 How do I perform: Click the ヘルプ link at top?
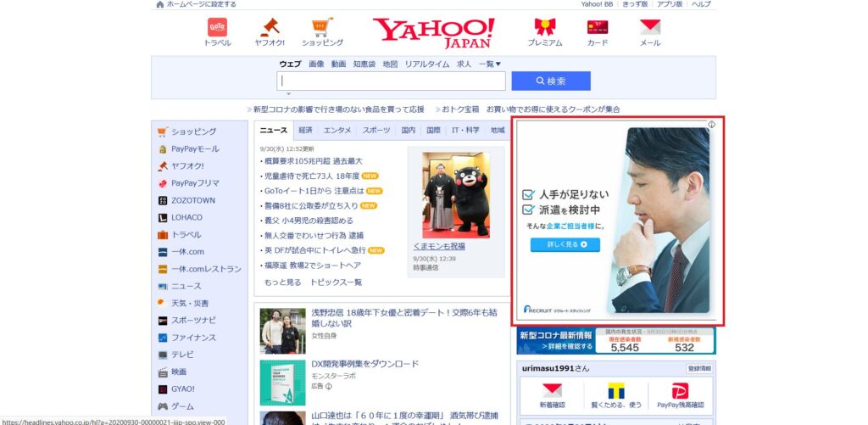click(701, 4)
